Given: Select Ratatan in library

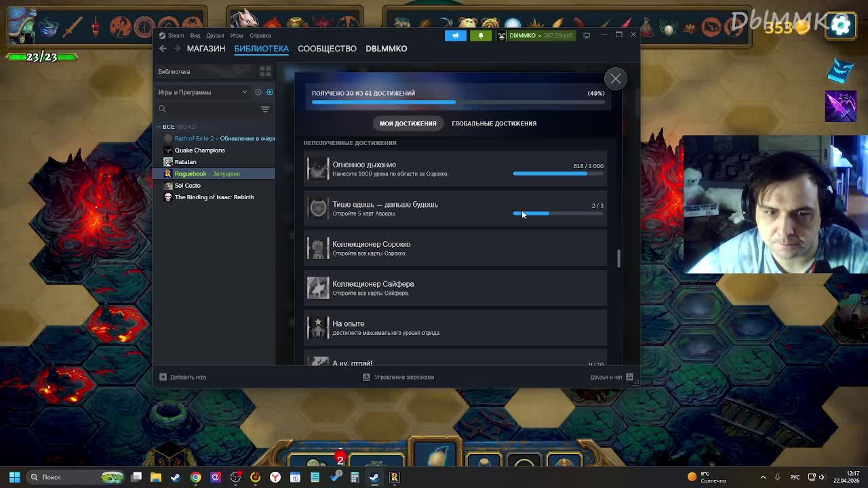Looking at the screenshot, I should (214, 162).
